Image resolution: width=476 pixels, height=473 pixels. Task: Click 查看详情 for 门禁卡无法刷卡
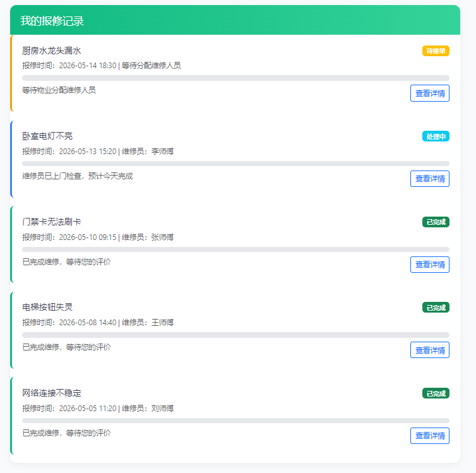(x=429, y=265)
